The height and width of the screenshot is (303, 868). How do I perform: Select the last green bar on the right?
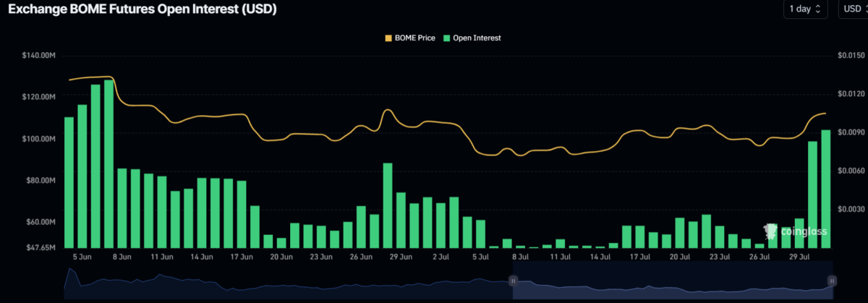pos(825,189)
